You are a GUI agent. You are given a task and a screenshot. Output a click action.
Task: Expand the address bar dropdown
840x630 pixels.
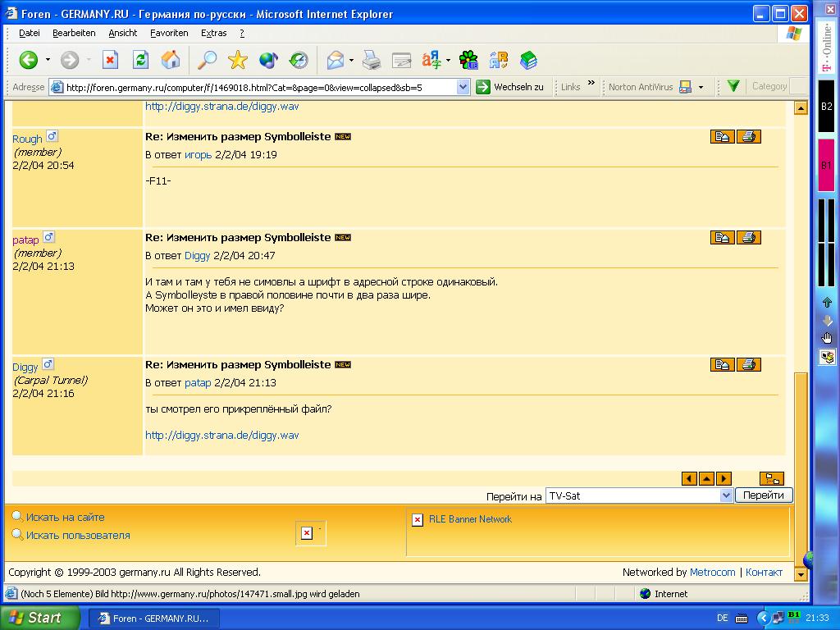[463, 87]
